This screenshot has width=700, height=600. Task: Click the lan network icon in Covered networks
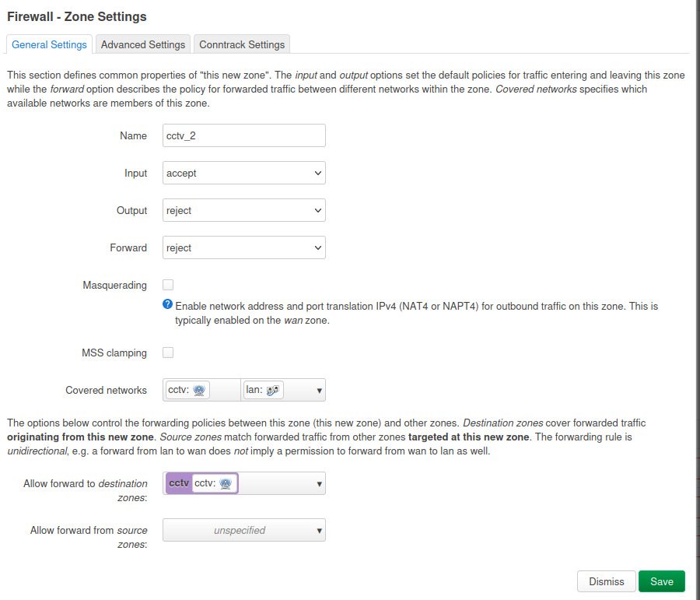pos(273,391)
